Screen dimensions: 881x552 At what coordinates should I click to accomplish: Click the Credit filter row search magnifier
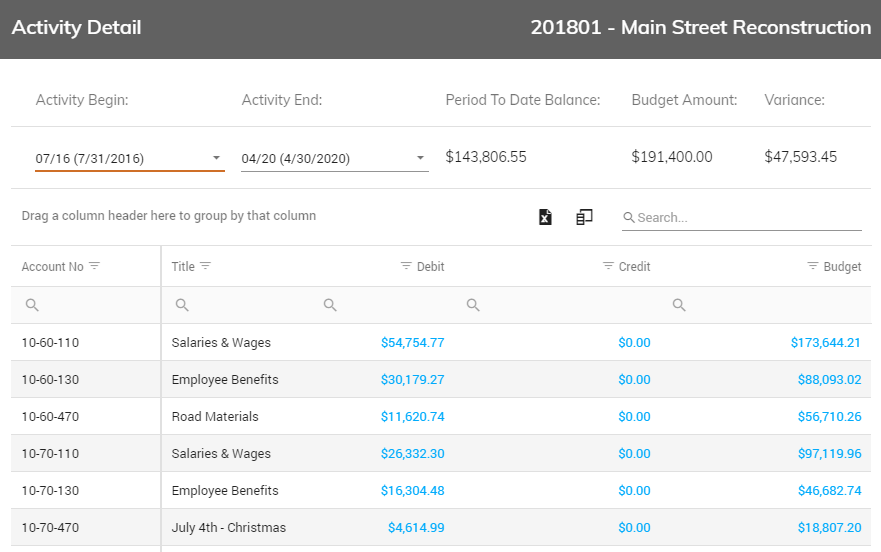point(473,305)
